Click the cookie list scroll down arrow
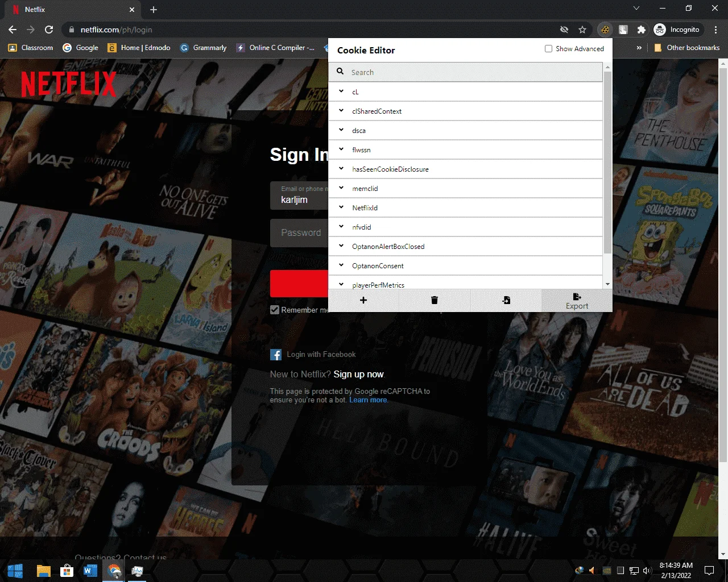The image size is (728, 582). click(607, 284)
